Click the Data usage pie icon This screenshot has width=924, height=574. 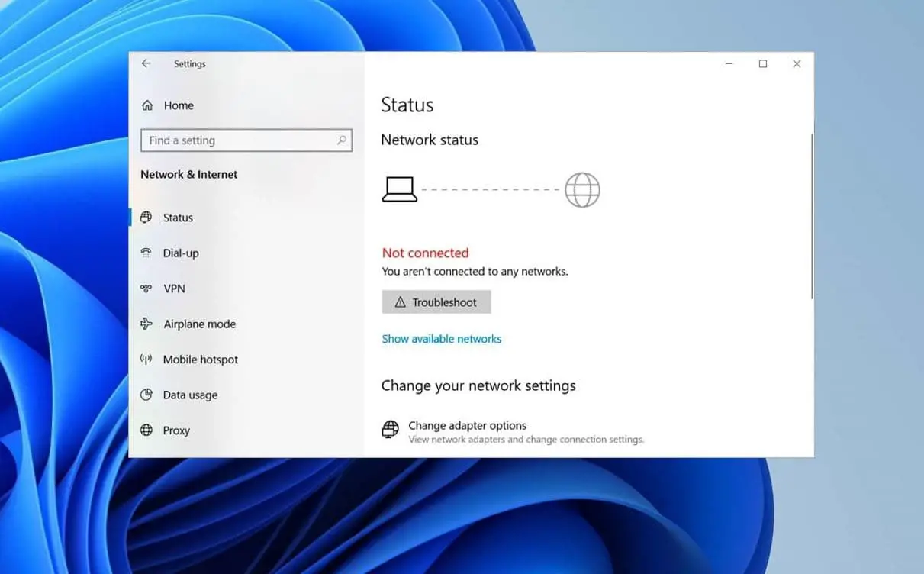(x=146, y=395)
